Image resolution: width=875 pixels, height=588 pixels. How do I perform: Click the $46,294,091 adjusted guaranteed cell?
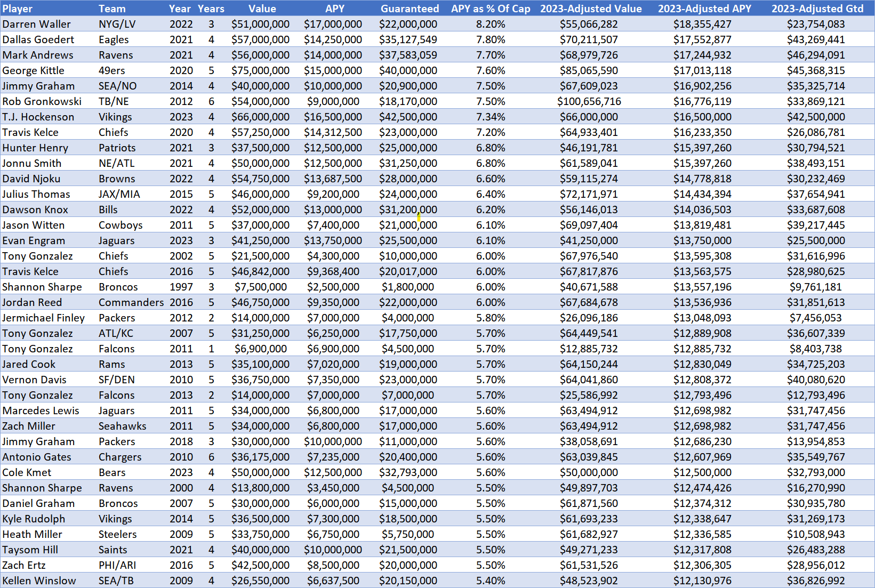tap(816, 55)
